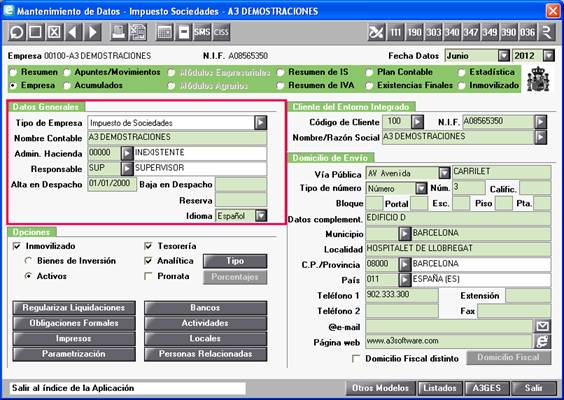Open the calendar toolbar icon

(164, 32)
